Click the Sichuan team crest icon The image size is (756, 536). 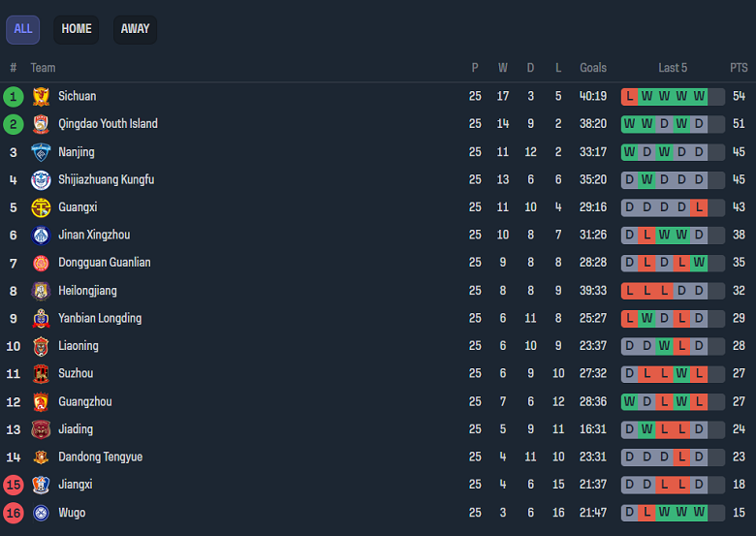[x=40, y=96]
